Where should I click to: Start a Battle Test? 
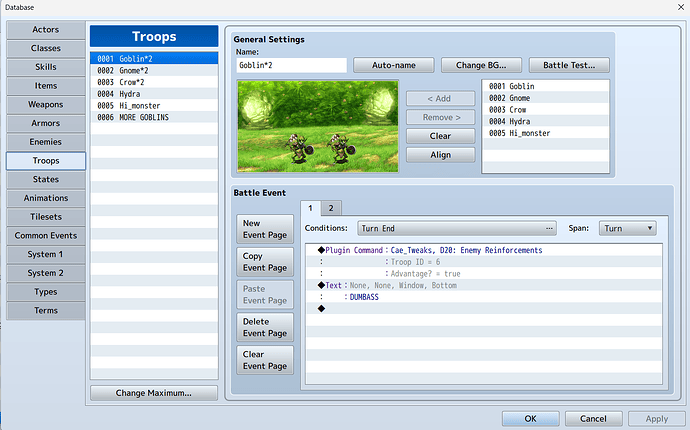(x=569, y=65)
